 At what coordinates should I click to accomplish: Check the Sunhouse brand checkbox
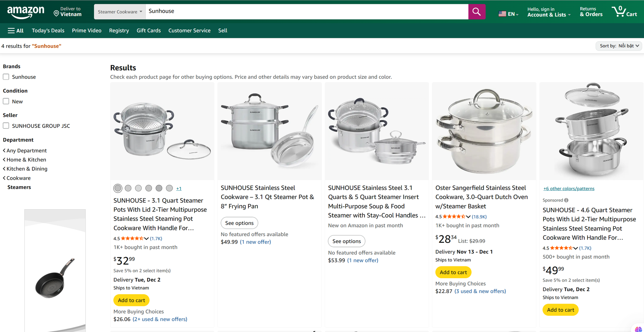6,77
